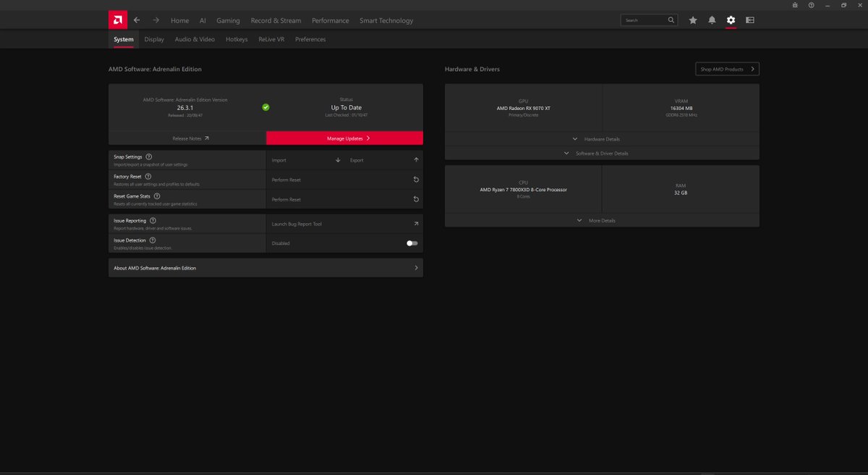Open Smart Technology menu
The image size is (868, 475).
point(386,20)
